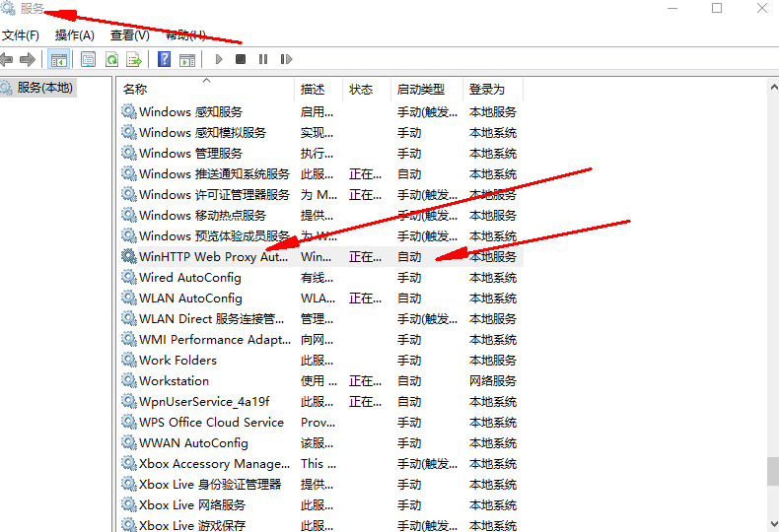
Task: Sort by the 启动类型 column header
Action: click(x=427, y=90)
